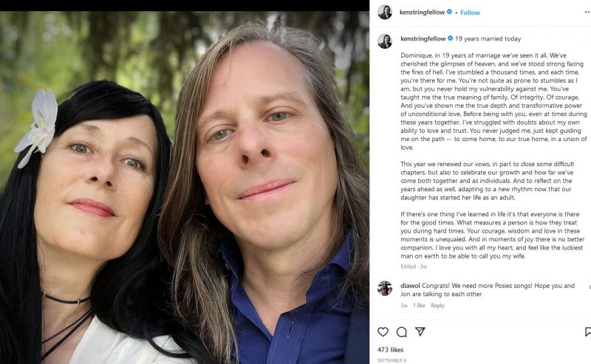Open comments with the speech bubble icon

(x=401, y=332)
